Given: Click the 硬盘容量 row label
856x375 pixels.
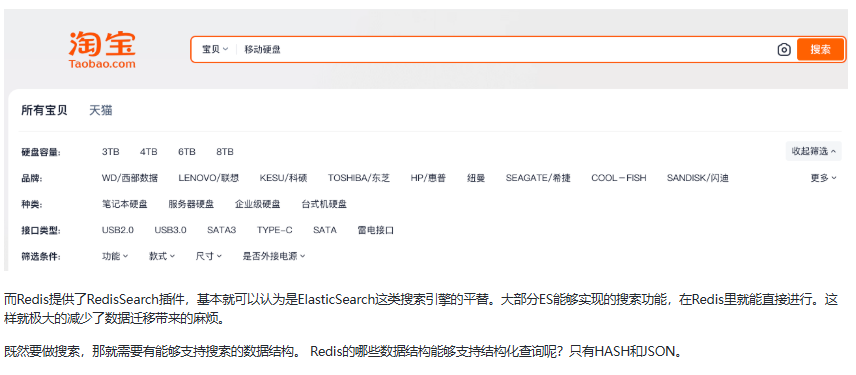Looking at the screenshot, I should click(41, 152).
